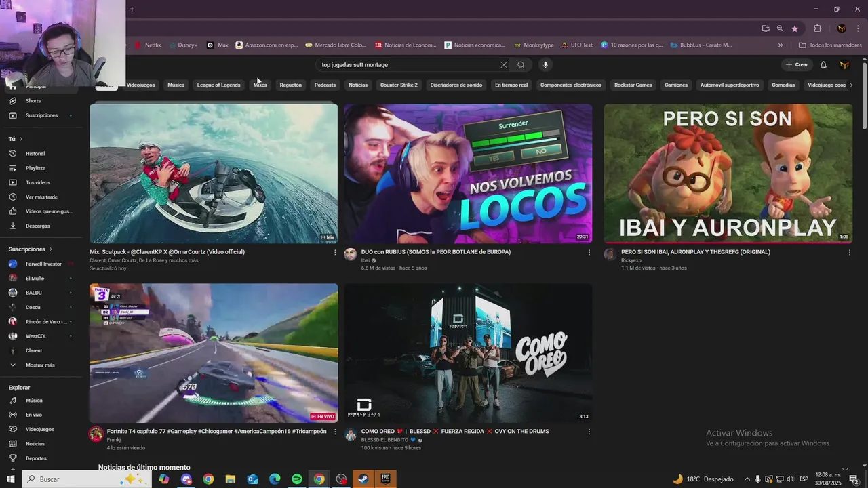
Task: Open Shorts in the sidebar
Action: click(33, 101)
